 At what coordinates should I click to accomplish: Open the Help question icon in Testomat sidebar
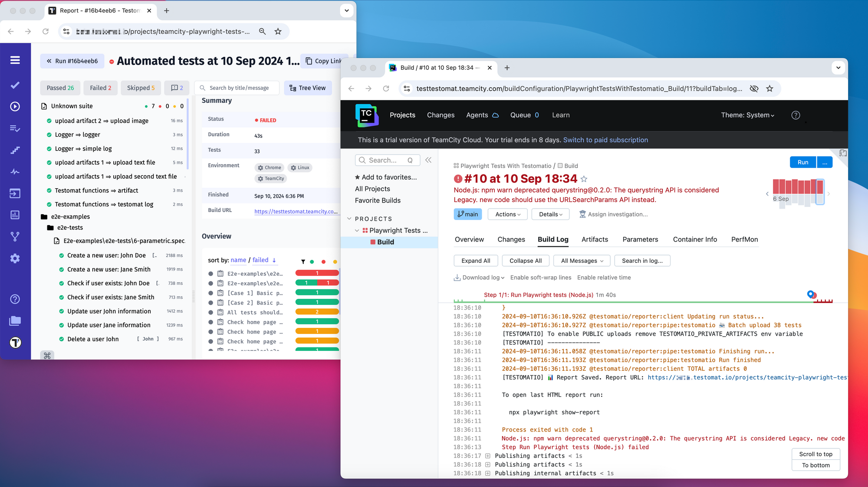tap(15, 299)
